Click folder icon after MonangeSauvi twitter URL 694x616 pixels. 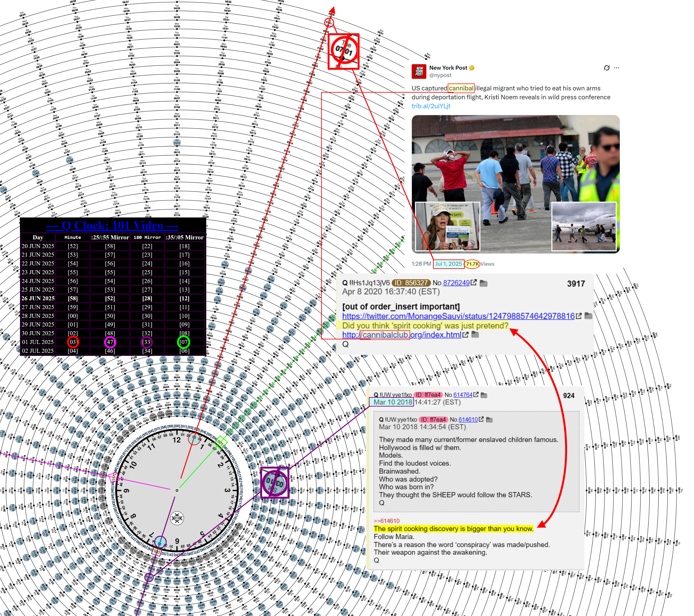(x=588, y=316)
